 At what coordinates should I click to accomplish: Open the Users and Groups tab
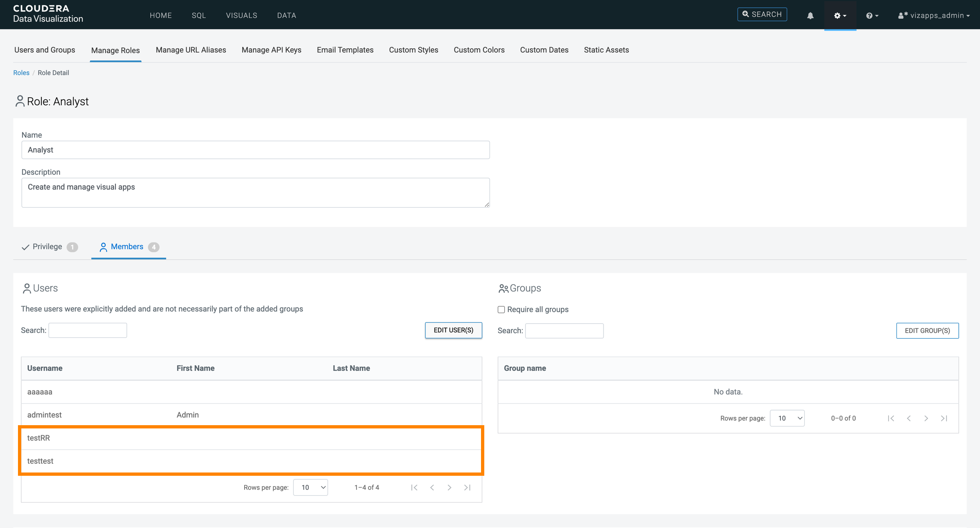click(x=45, y=50)
